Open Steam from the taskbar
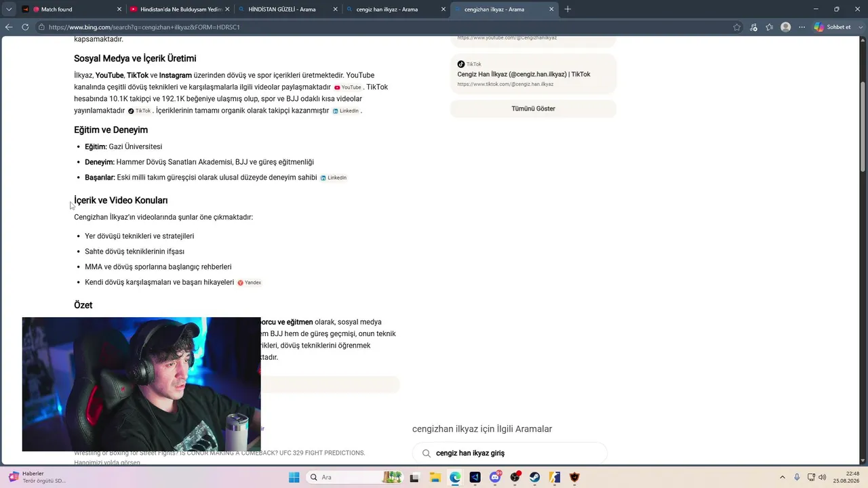 (x=535, y=477)
